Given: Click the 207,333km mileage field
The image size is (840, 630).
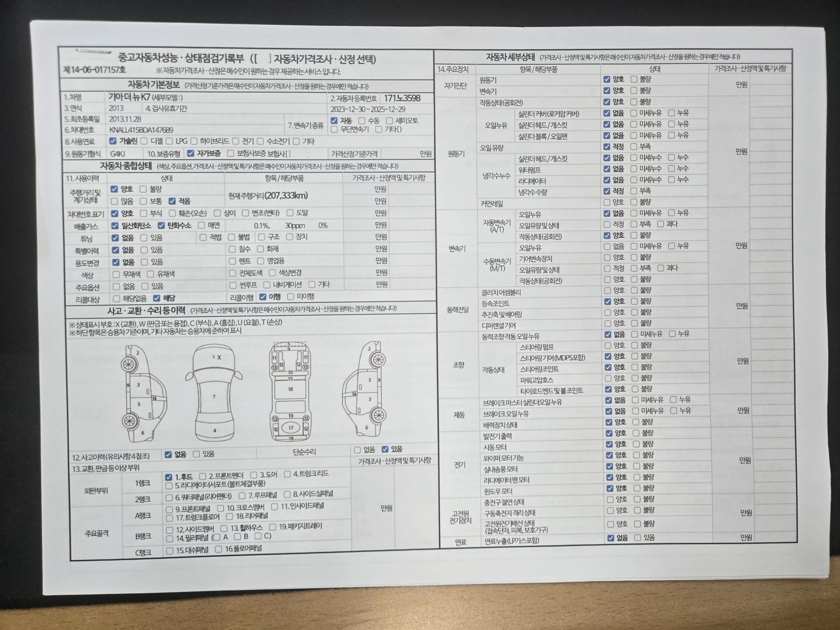Looking at the screenshot, I should click(x=286, y=195).
